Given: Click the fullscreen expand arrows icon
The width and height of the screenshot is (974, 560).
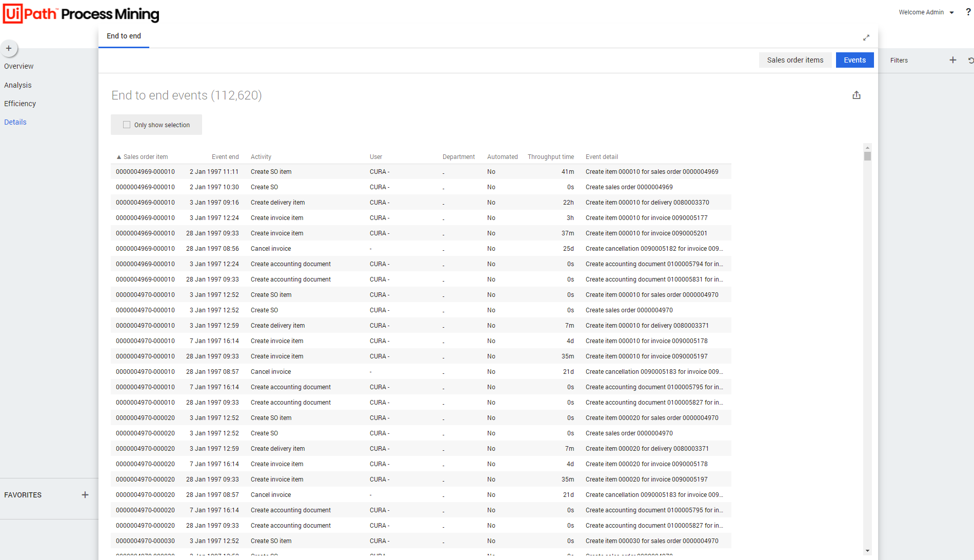Looking at the screenshot, I should click(866, 37).
